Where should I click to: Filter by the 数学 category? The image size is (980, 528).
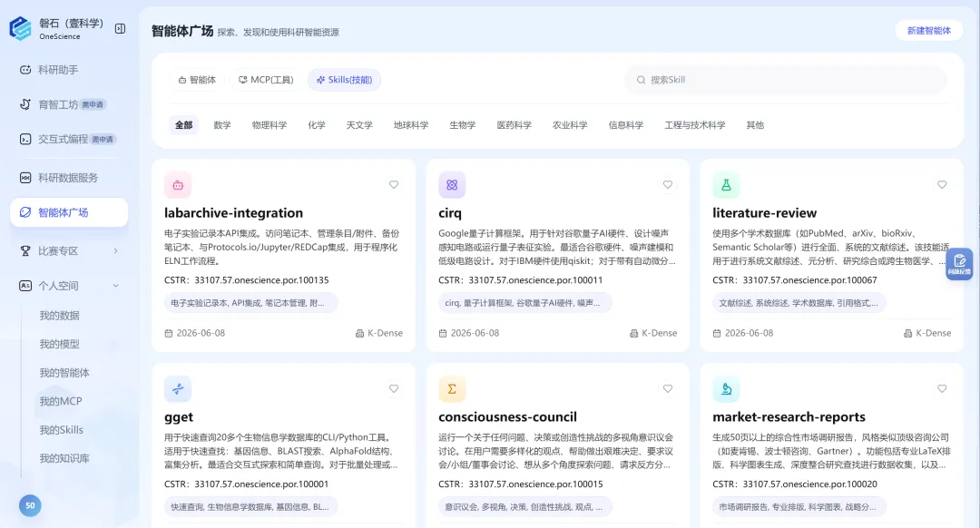(222, 125)
